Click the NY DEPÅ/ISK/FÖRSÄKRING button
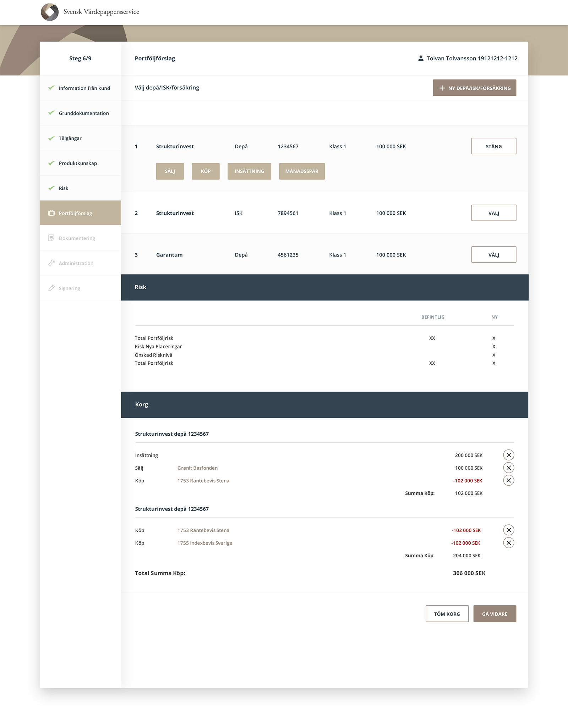568x728 pixels. click(474, 88)
